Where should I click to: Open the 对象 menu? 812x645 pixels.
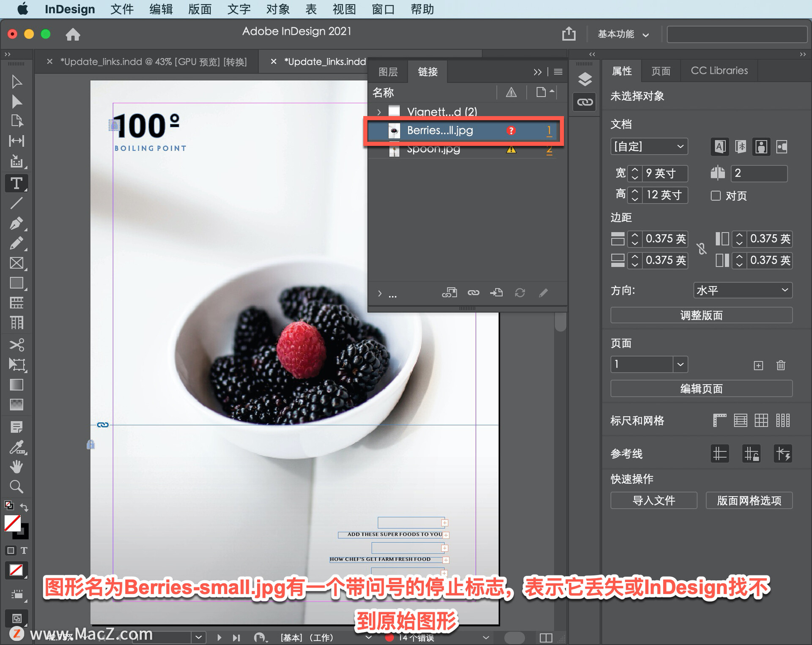click(277, 9)
